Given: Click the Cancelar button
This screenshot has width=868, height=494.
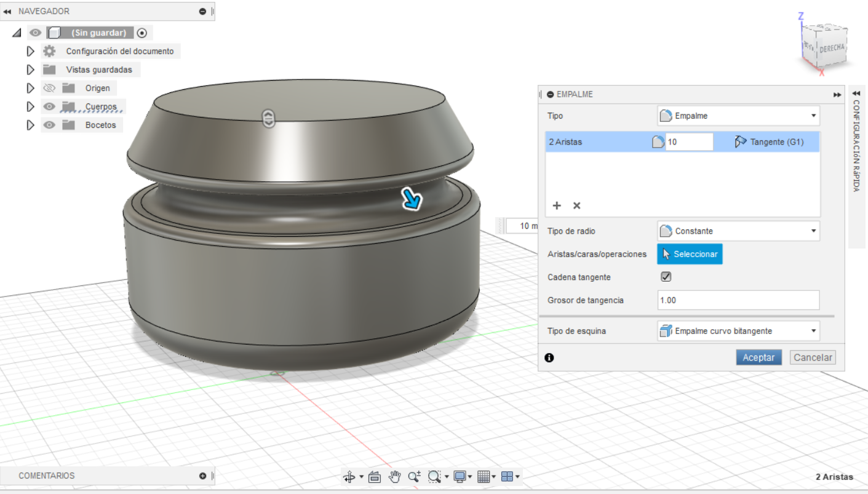Looking at the screenshot, I should tap(813, 357).
